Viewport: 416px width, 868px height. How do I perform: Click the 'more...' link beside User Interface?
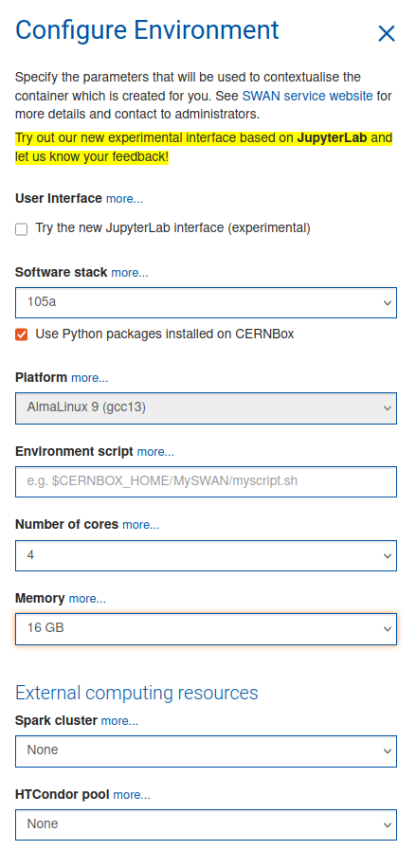pyautogui.click(x=124, y=199)
